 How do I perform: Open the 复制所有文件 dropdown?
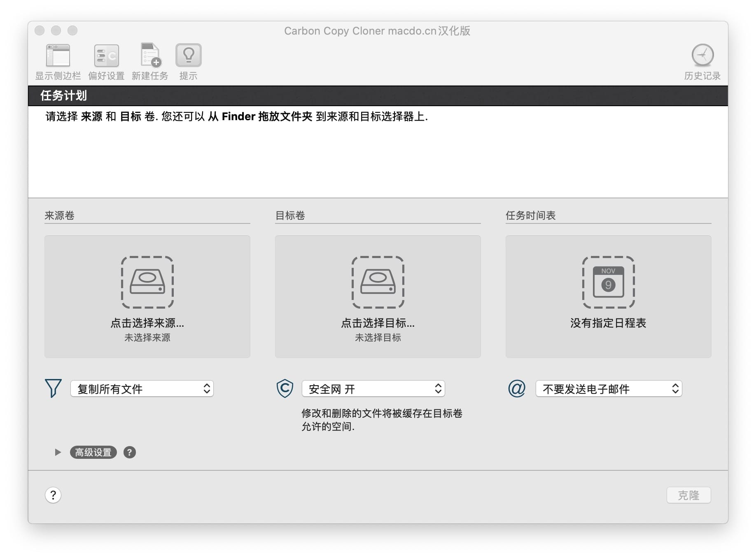pyautogui.click(x=142, y=388)
